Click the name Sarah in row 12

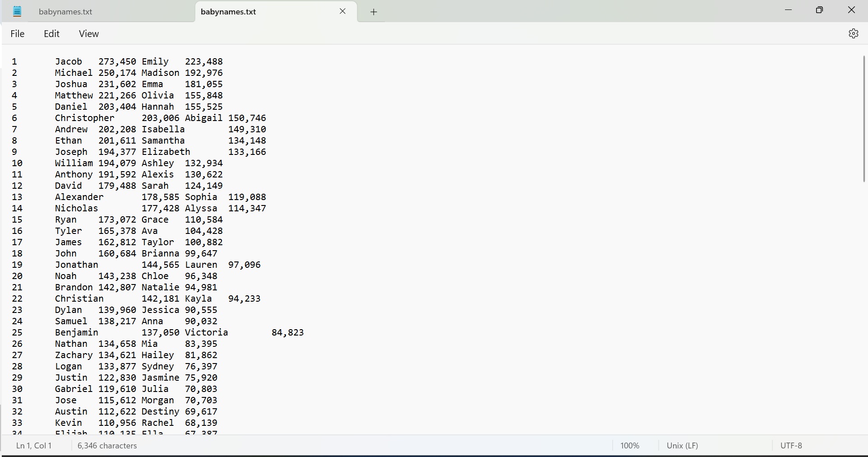[155, 186]
